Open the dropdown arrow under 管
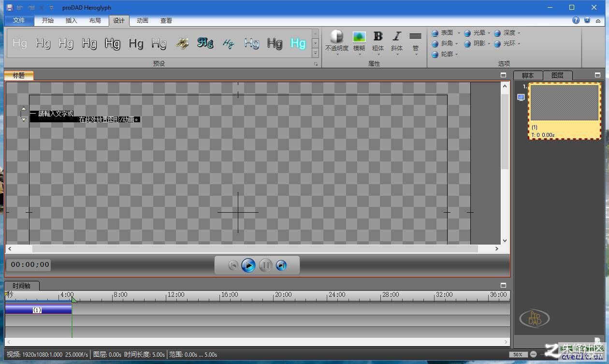 [x=416, y=55]
